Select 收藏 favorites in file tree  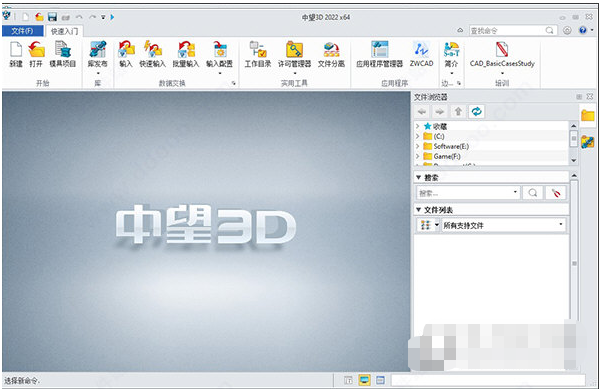tap(440, 126)
